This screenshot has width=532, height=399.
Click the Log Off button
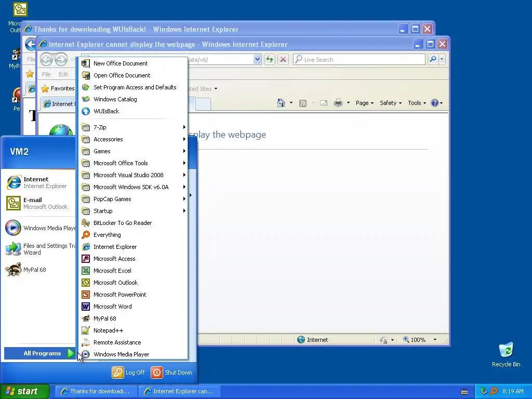click(x=128, y=372)
